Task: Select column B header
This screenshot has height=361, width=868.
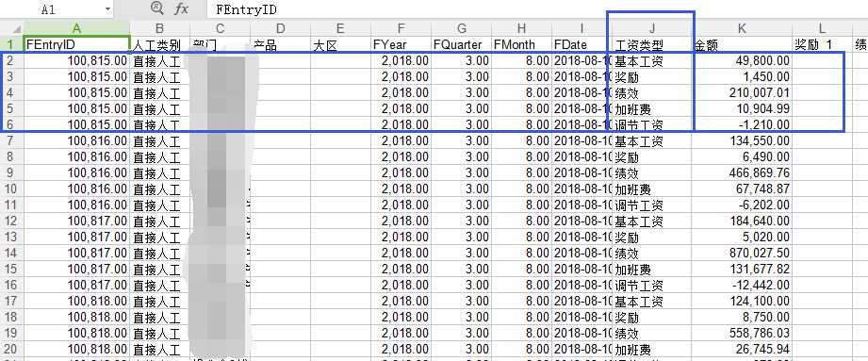Action: pyautogui.click(x=160, y=28)
